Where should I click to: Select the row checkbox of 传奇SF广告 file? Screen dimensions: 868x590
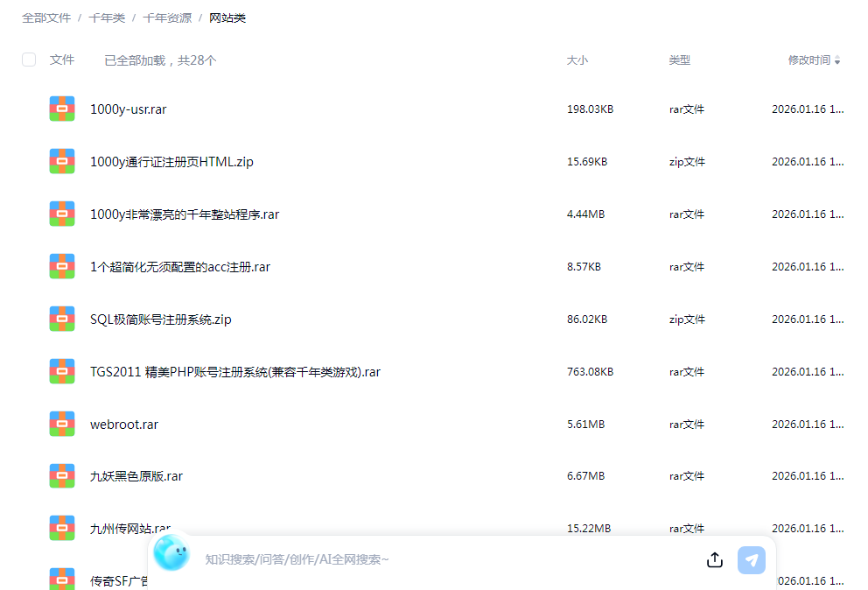tap(29, 579)
